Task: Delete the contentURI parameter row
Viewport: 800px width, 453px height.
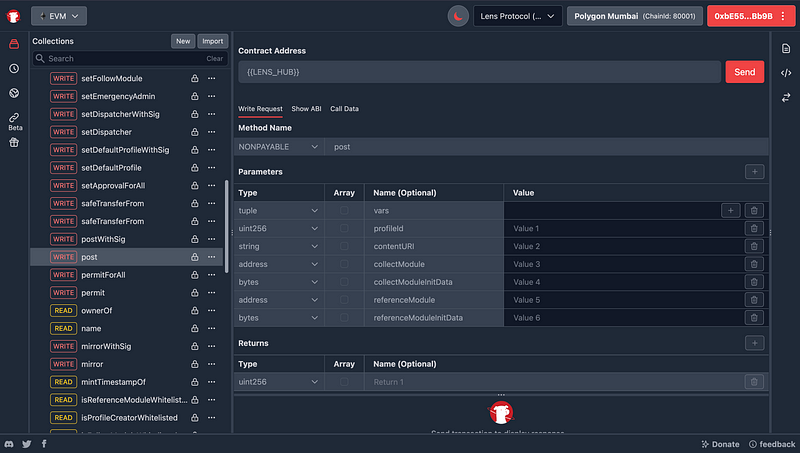Action: point(754,247)
